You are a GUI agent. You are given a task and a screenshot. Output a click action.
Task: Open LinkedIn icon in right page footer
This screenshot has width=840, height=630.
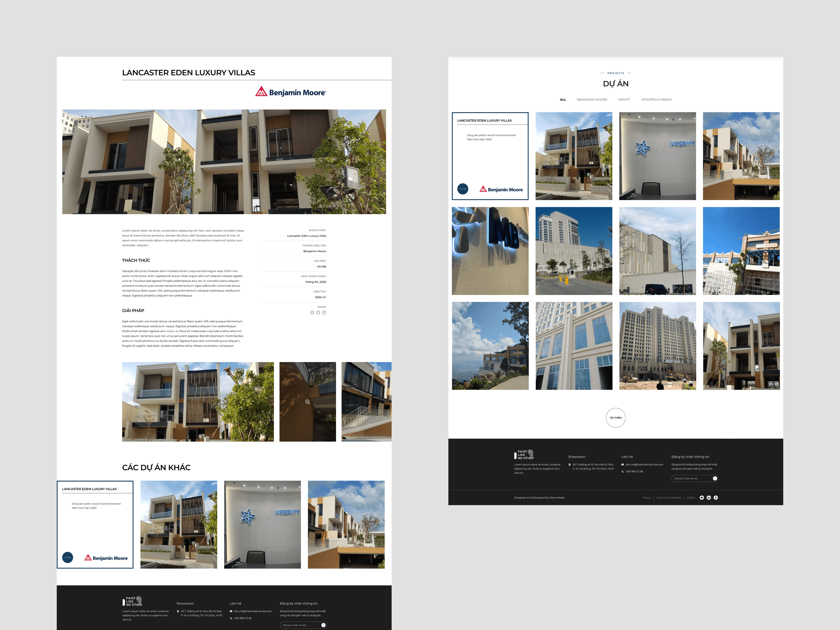click(709, 498)
